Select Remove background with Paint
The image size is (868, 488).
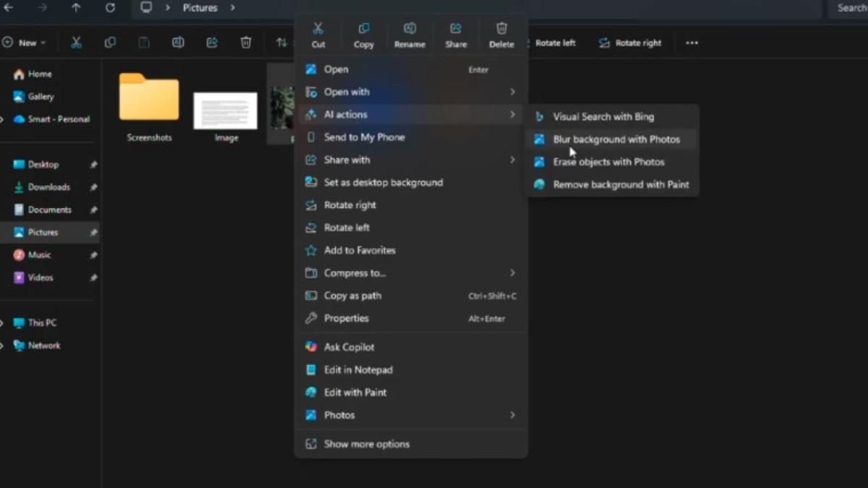(612, 184)
